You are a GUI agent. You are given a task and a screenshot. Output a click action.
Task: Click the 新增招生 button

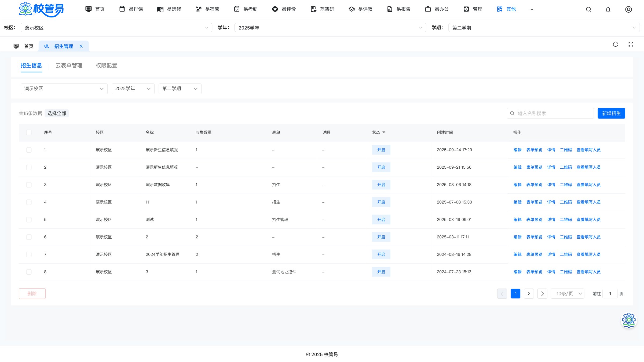pos(611,113)
